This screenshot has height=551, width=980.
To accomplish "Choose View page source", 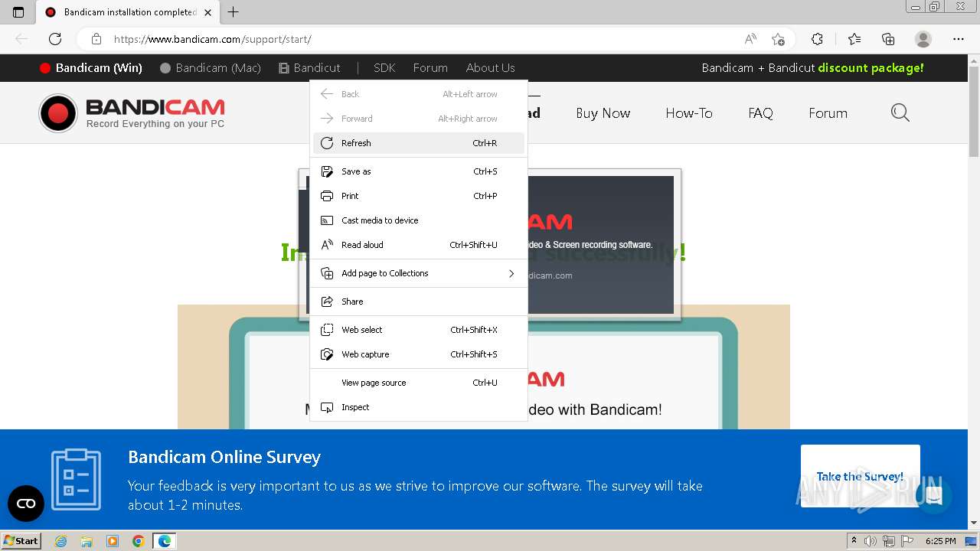I will click(419, 383).
